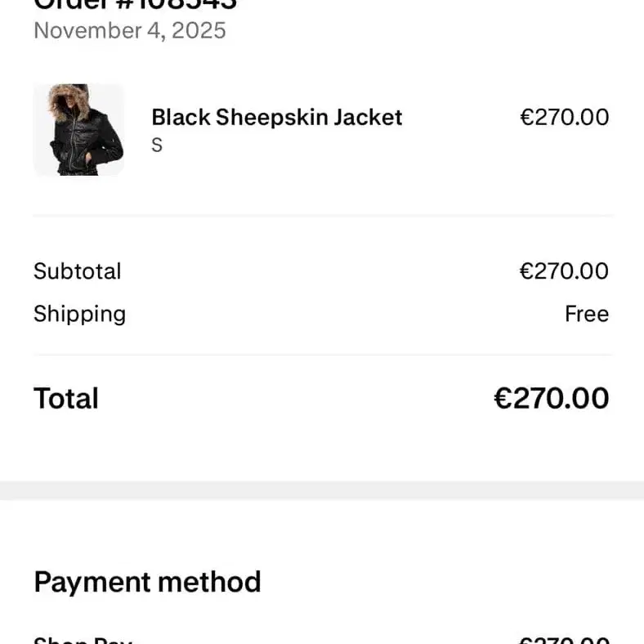The height and width of the screenshot is (644, 644).
Task: Click the divider line above Total
Action: point(322,355)
